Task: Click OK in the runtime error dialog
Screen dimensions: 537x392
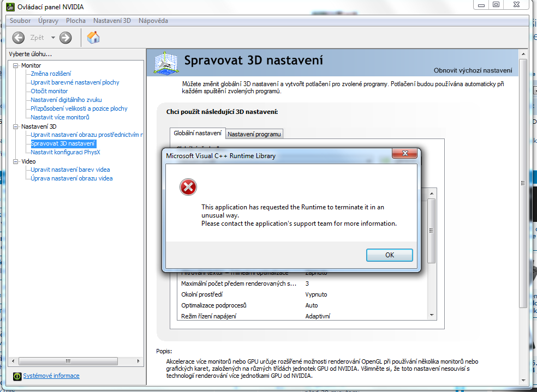Action: 390,255
